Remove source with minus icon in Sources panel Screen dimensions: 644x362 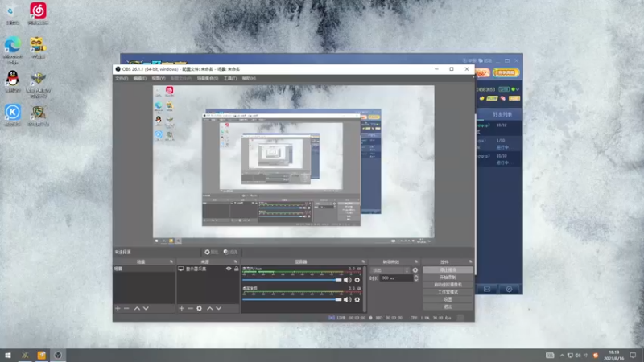point(190,308)
